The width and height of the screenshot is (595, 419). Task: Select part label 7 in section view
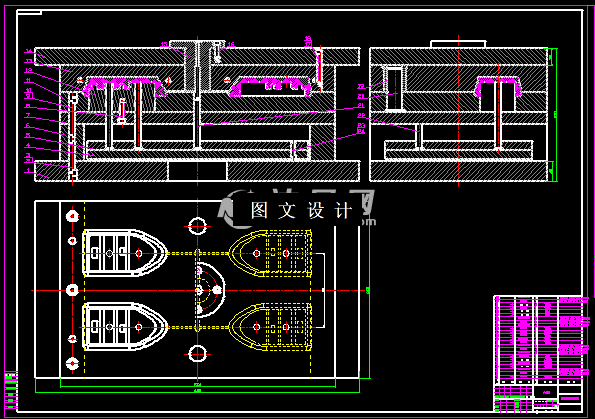point(28,115)
